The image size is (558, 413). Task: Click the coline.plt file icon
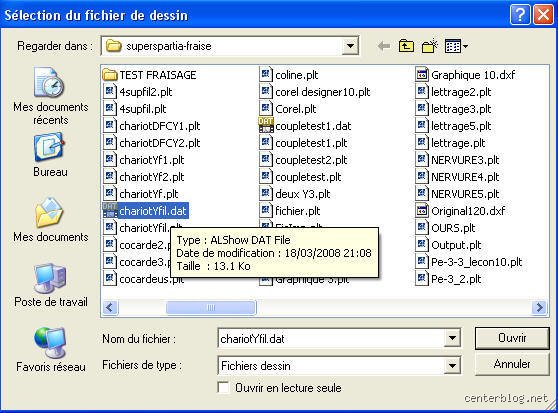pos(266,75)
